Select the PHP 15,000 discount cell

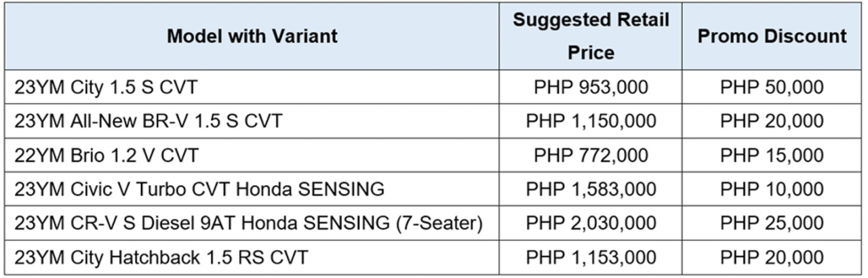tap(772, 155)
